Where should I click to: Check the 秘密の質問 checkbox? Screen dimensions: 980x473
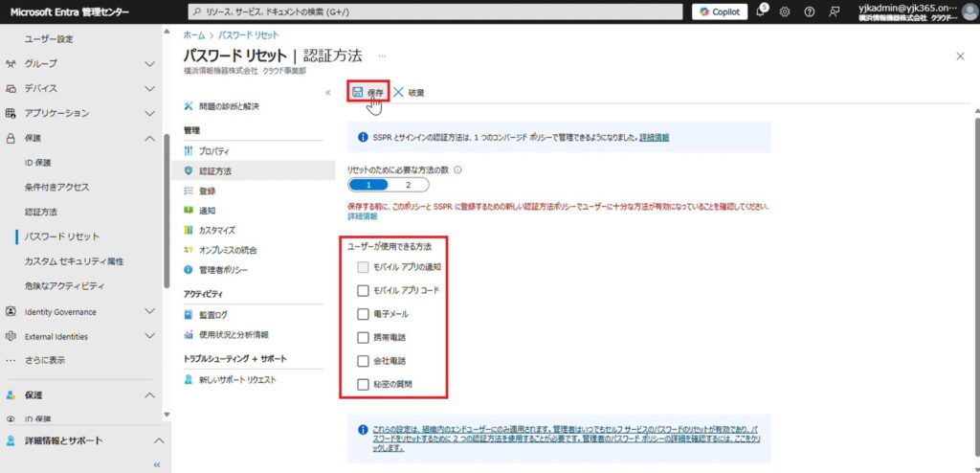click(363, 385)
